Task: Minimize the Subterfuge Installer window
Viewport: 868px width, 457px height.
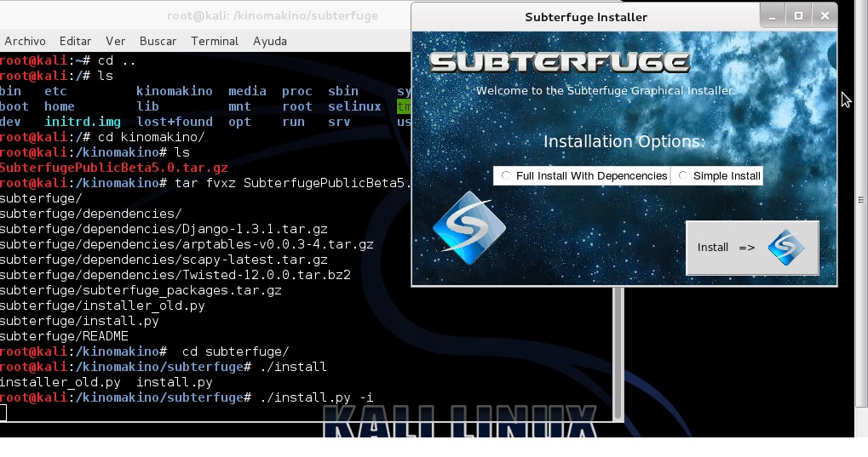Action: [x=773, y=15]
